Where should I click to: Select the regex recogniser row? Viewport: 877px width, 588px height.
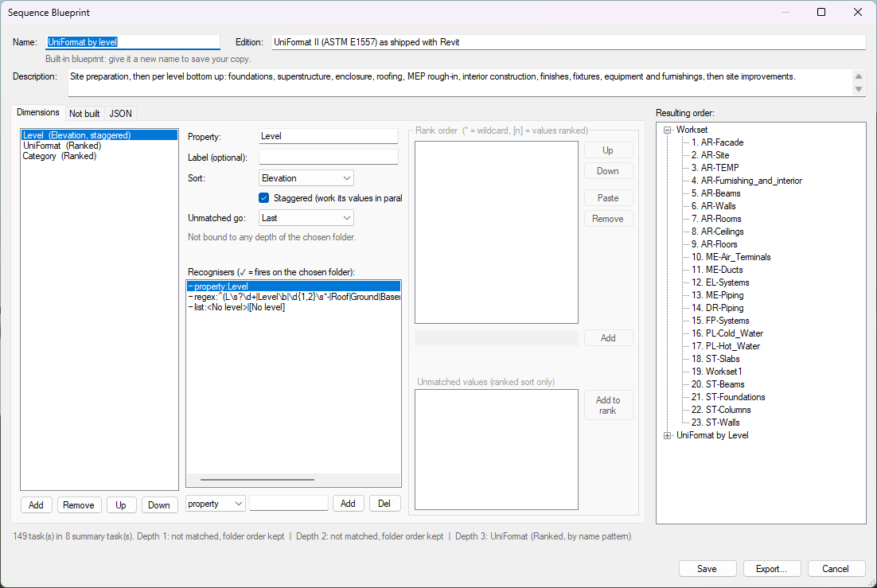coord(294,297)
